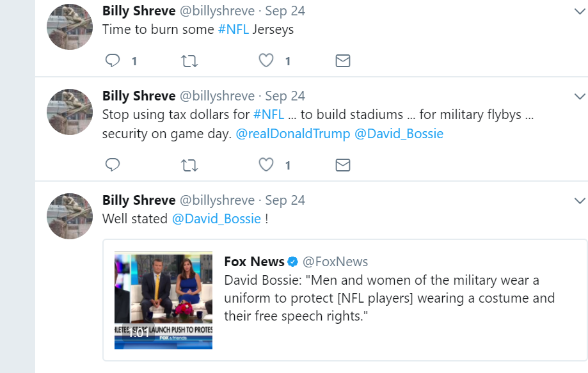Open more options for the NFL Jerseys tweet
Viewport: 588px width, 373px height.
point(580,12)
